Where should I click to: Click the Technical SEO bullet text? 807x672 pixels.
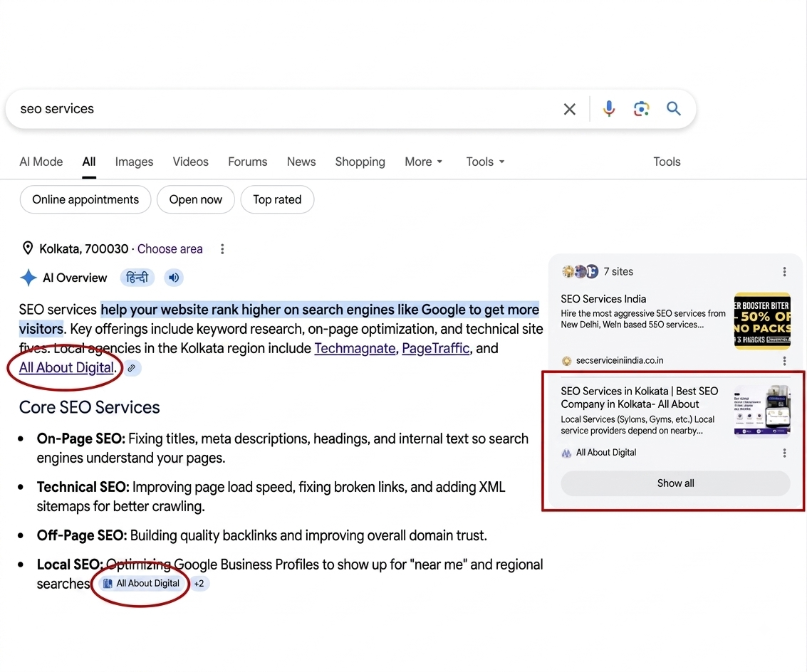[x=271, y=497]
